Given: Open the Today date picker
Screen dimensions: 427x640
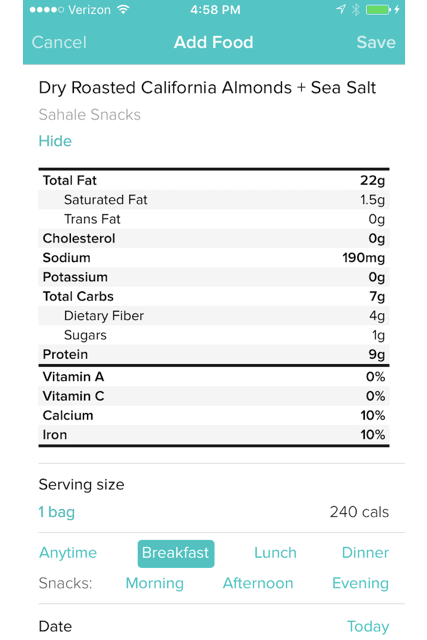Looking at the screenshot, I should pos(368,626).
